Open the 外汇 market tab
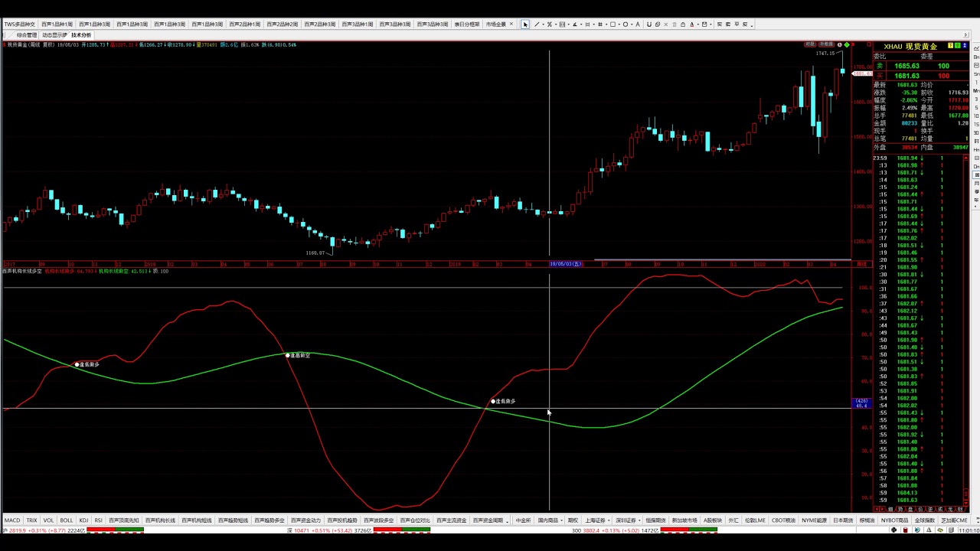The image size is (980, 551). pos(733,520)
